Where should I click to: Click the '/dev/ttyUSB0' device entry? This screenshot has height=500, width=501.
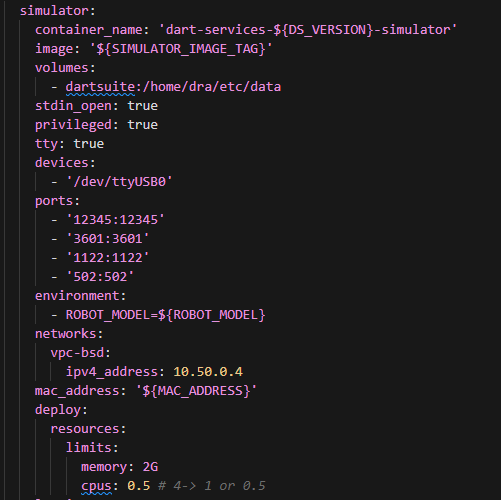pyautogui.click(x=119, y=182)
